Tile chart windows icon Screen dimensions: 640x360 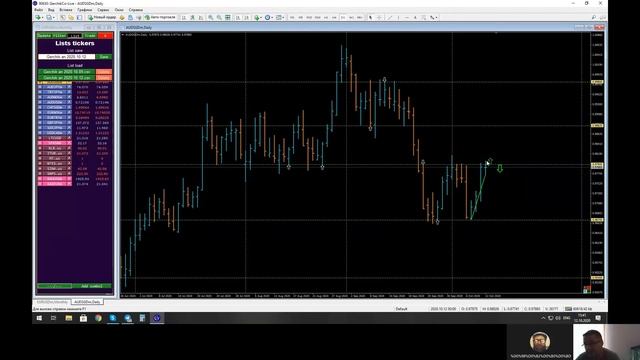coord(228,18)
